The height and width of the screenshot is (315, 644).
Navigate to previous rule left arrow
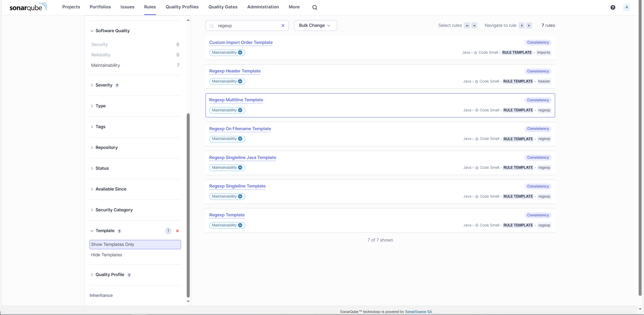click(x=522, y=25)
